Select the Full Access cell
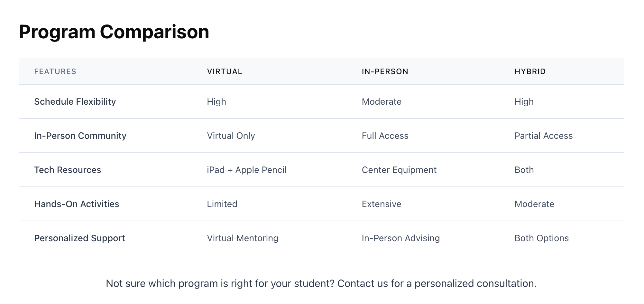This screenshot has width=644, height=304. pyautogui.click(x=385, y=136)
